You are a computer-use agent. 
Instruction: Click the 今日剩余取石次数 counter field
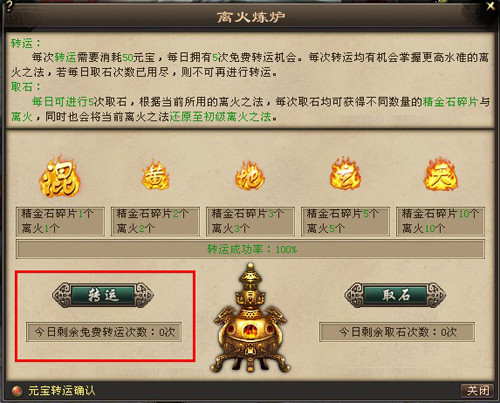tap(397, 332)
